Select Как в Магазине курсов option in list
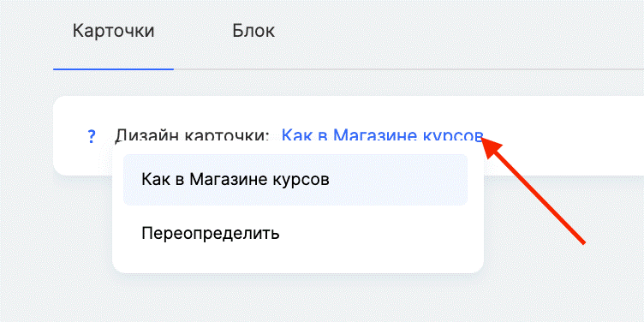The height and width of the screenshot is (322, 644). [x=295, y=180]
